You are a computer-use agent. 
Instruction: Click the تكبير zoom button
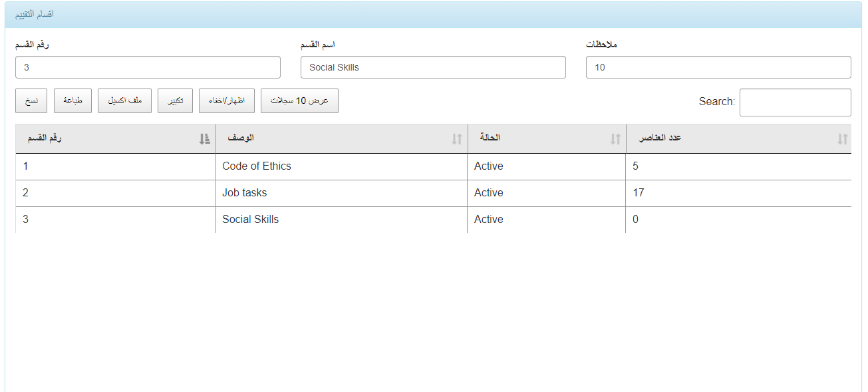[176, 100]
